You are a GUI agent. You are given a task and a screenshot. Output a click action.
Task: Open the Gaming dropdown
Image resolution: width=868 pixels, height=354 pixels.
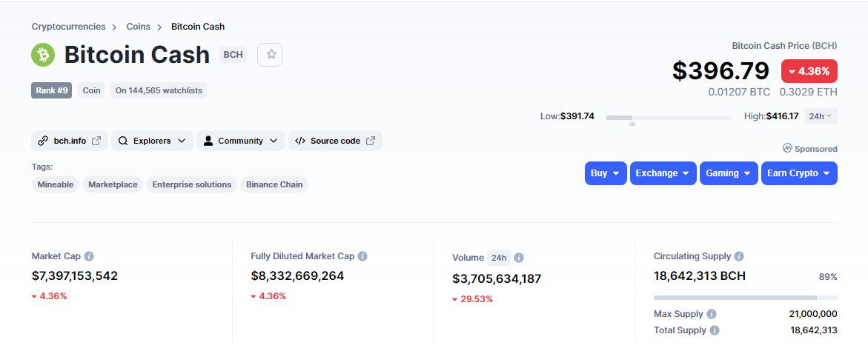pos(729,173)
